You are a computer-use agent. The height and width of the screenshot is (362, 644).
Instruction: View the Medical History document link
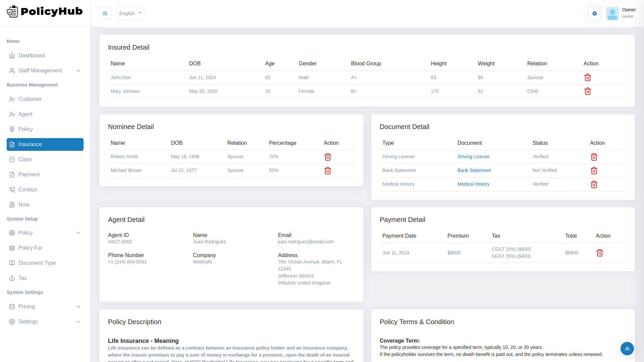tap(473, 184)
